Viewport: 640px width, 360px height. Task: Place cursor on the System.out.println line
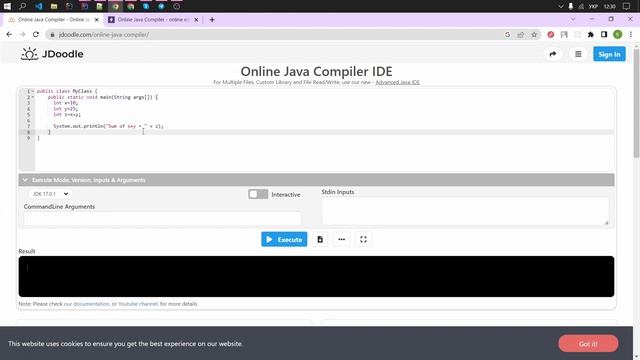[108, 127]
